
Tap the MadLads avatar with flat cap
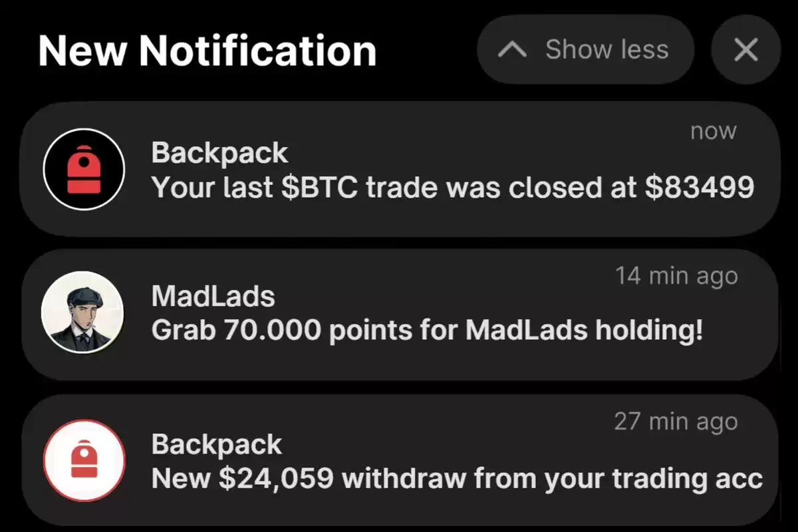pos(82,312)
